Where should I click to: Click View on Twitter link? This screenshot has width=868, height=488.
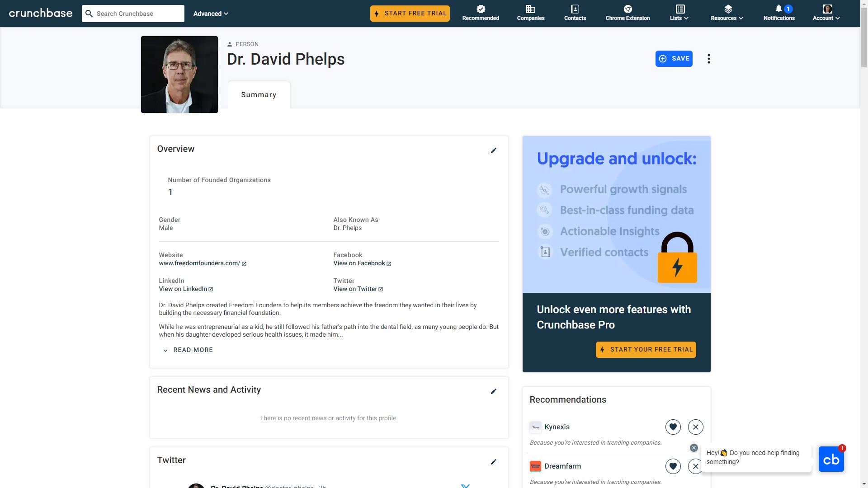coord(358,289)
